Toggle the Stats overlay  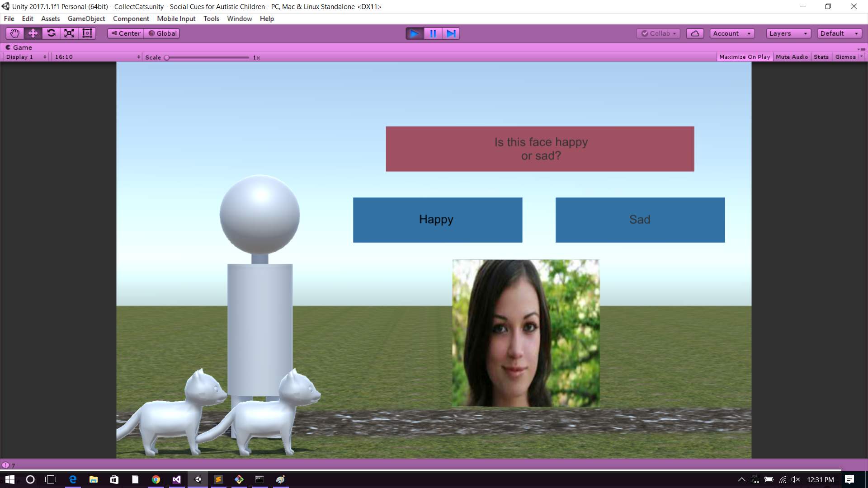821,57
